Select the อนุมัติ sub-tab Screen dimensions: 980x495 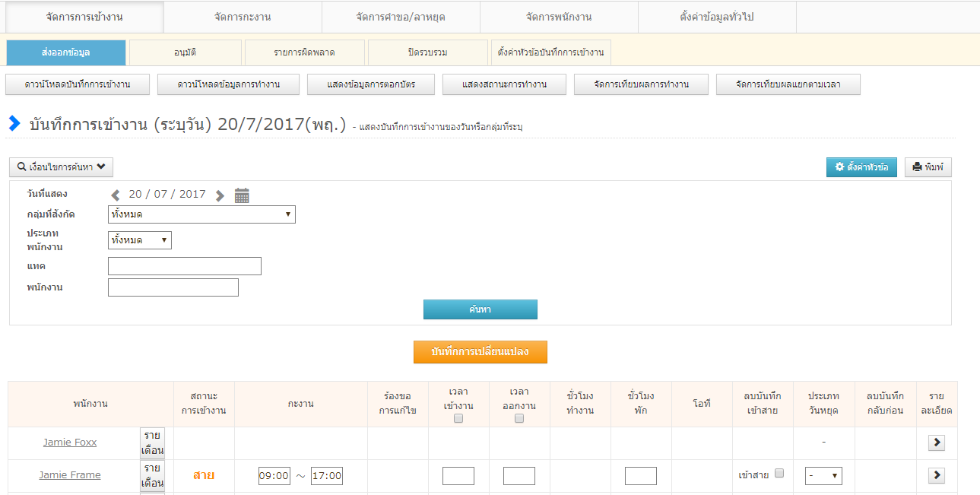(185, 52)
